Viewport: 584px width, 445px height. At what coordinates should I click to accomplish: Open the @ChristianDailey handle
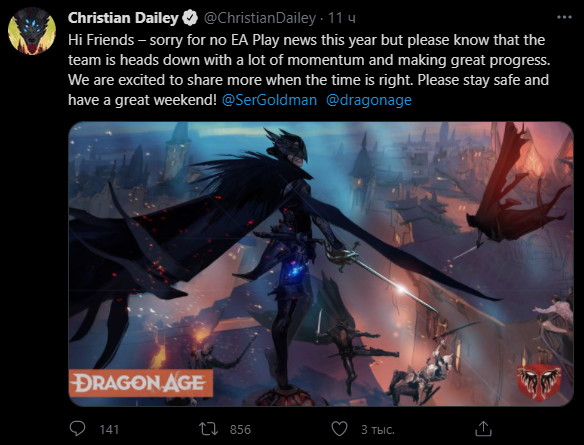tap(260, 18)
